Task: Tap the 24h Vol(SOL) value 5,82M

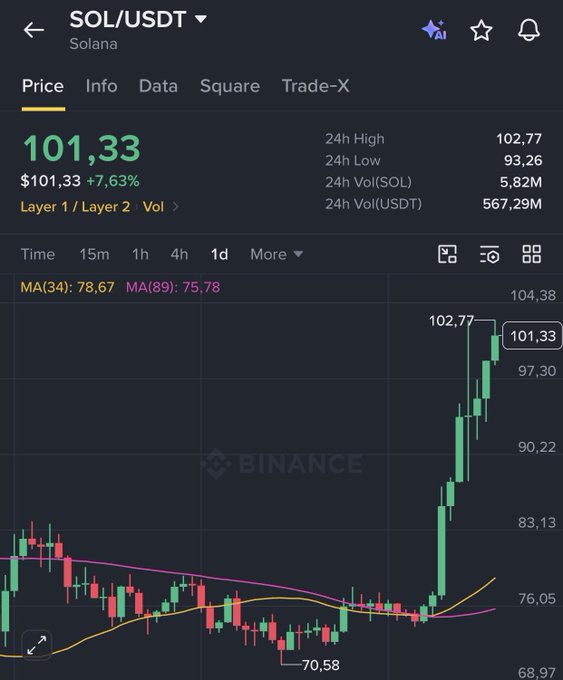Action: [x=521, y=182]
